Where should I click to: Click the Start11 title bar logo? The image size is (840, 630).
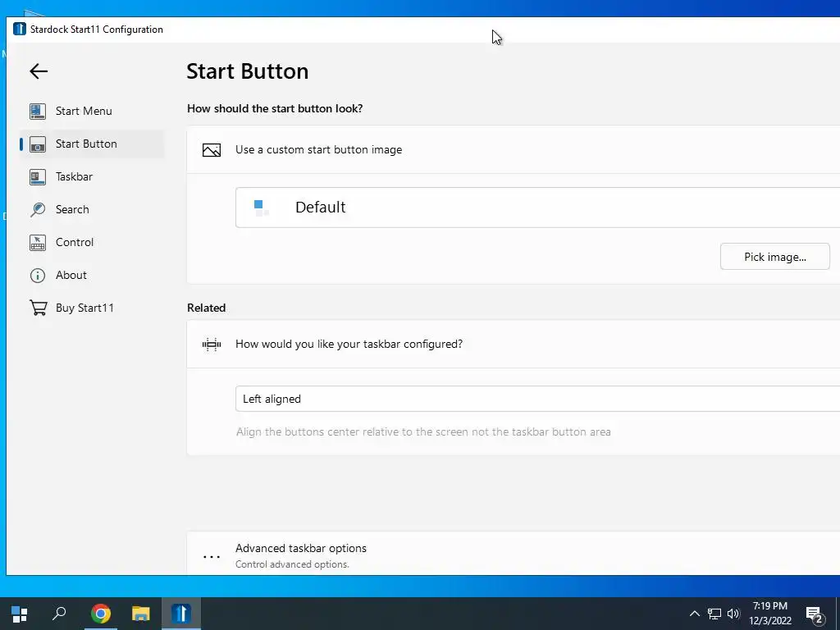[20, 29]
